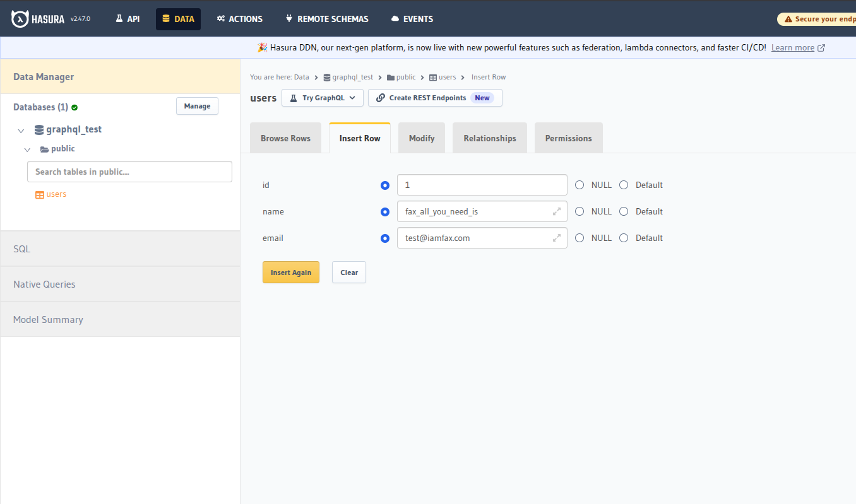Select the value radio for id
856x504 pixels.
click(x=385, y=185)
